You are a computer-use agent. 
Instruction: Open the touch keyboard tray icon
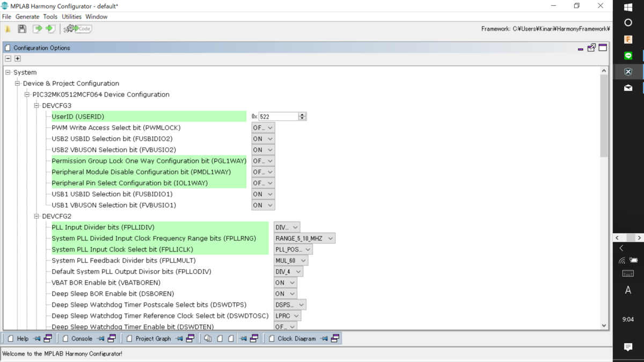click(x=628, y=274)
